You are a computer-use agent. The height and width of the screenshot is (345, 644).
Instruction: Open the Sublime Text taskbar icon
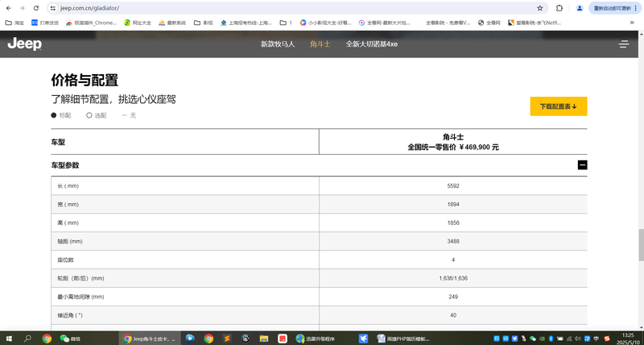[x=227, y=339]
